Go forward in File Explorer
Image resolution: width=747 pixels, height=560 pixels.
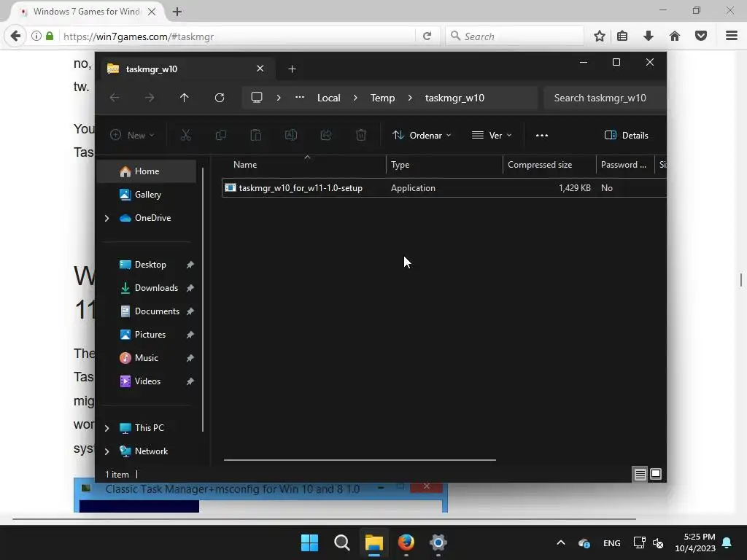150,98
